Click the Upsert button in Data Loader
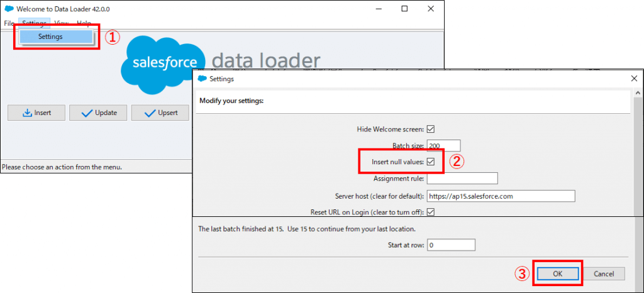 (x=160, y=113)
